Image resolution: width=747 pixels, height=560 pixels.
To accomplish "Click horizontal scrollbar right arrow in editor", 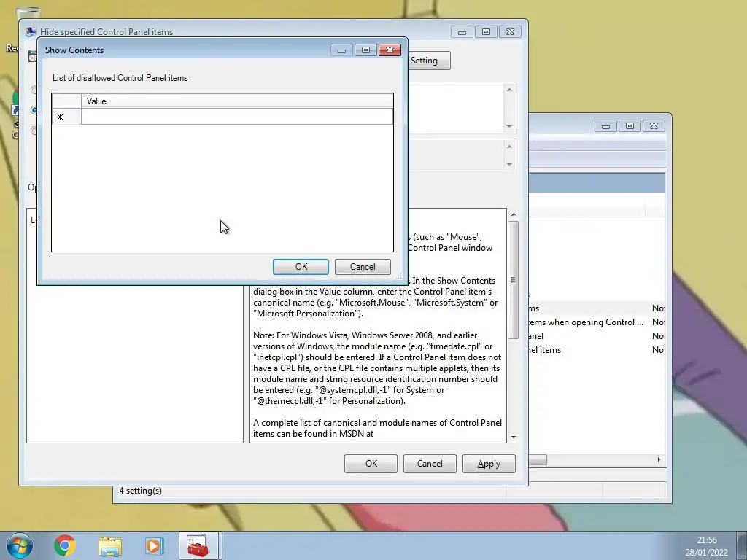I will (x=659, y=459).
